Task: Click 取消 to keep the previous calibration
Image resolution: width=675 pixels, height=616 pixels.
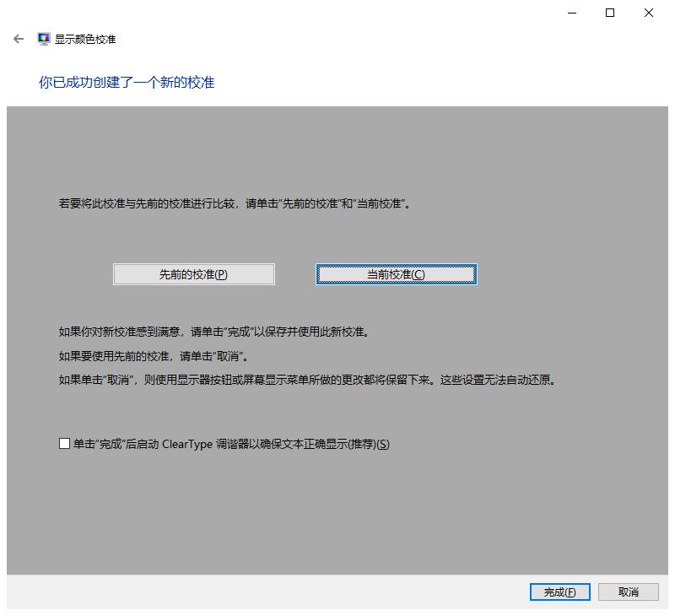Action: (x=629, y=592)
